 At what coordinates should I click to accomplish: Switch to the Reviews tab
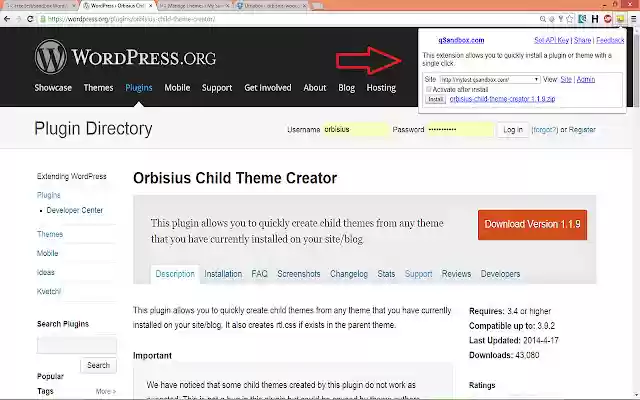click(456, 274)
